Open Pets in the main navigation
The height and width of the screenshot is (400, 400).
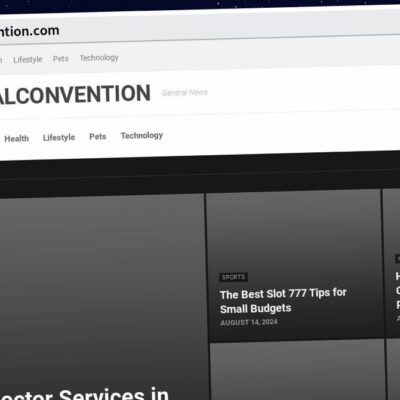98,136
